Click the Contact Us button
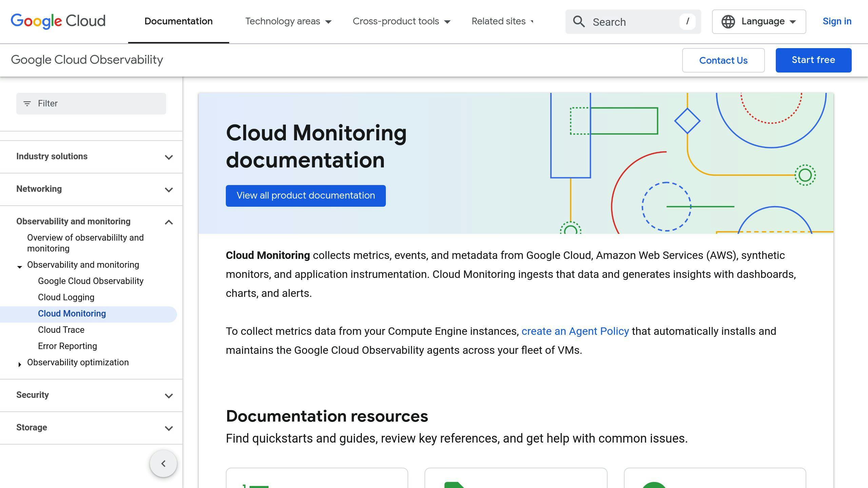This screenshot has height=488, width=868. point(723,60)
